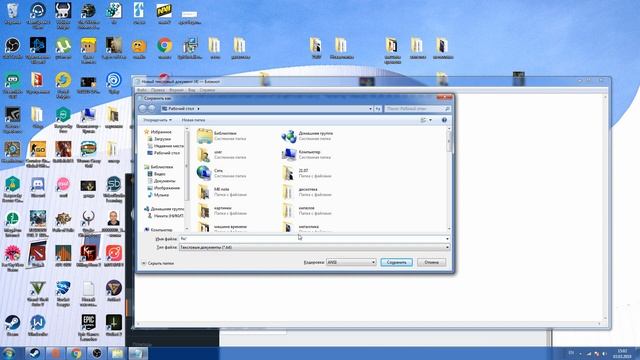Click the refresh button beside the address bar
Viewport: 640px width, 360px height.
378,109
